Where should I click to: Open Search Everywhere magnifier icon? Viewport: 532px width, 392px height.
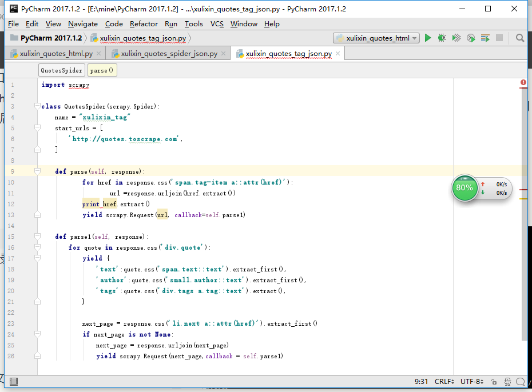coord(520,38)
